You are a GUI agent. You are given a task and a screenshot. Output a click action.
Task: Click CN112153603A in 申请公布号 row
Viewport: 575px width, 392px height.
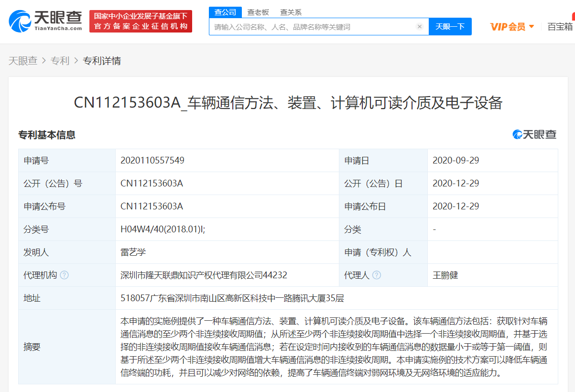(x=152, y=207)
